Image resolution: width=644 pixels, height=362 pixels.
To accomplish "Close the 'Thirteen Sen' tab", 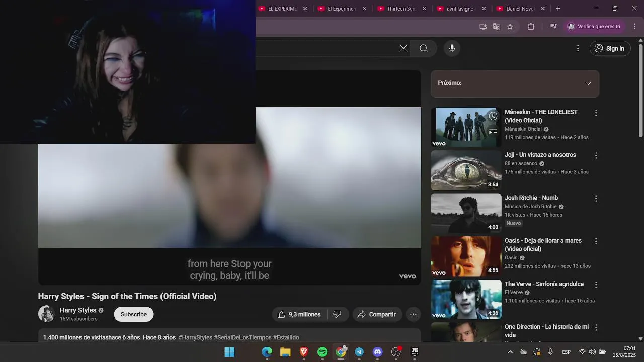I will click(424, 9).
